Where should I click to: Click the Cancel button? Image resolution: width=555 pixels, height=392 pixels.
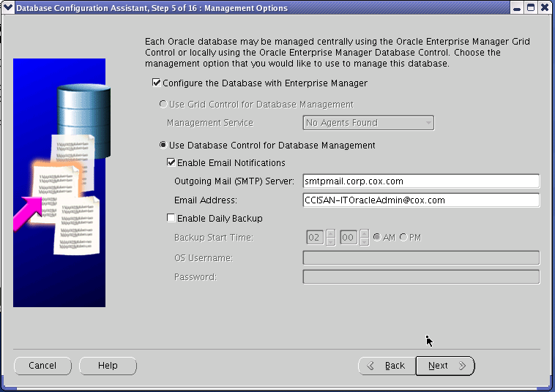(x=42, y=366)
